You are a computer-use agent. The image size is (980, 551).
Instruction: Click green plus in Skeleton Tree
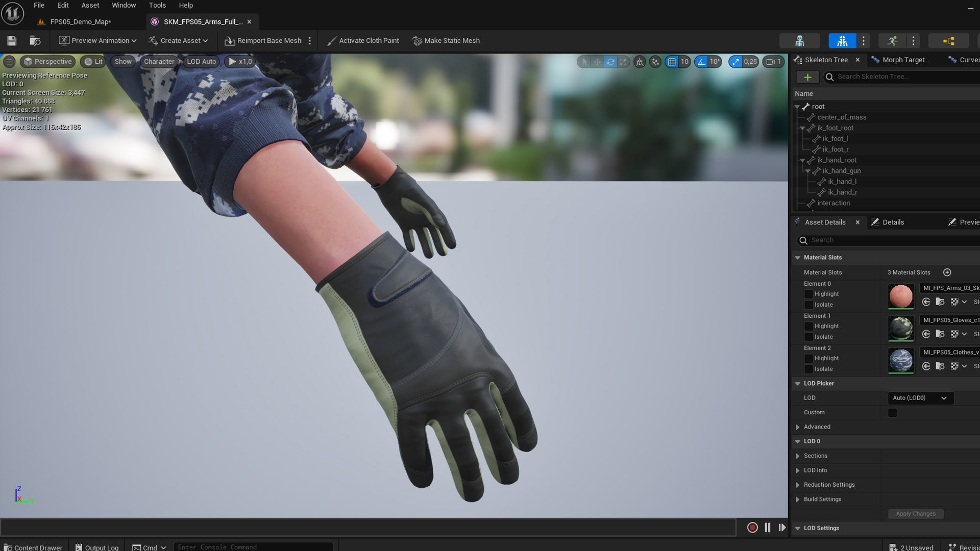point(807,77)
